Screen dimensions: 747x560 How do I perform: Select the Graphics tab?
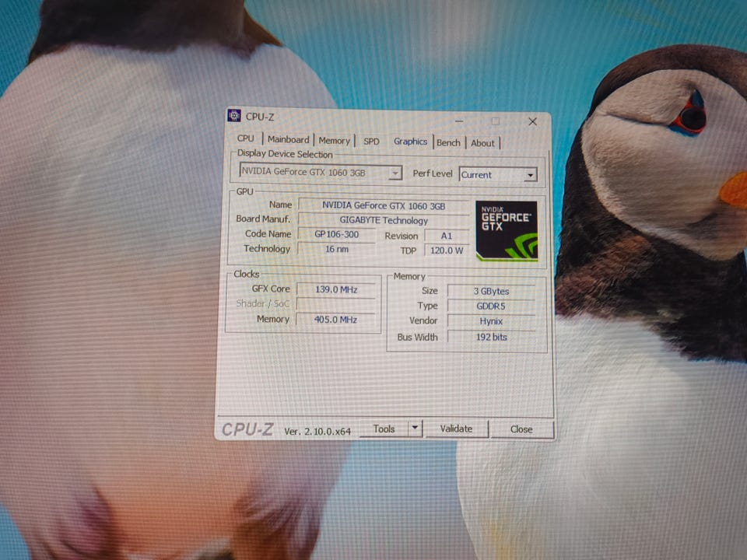(410, 142)
